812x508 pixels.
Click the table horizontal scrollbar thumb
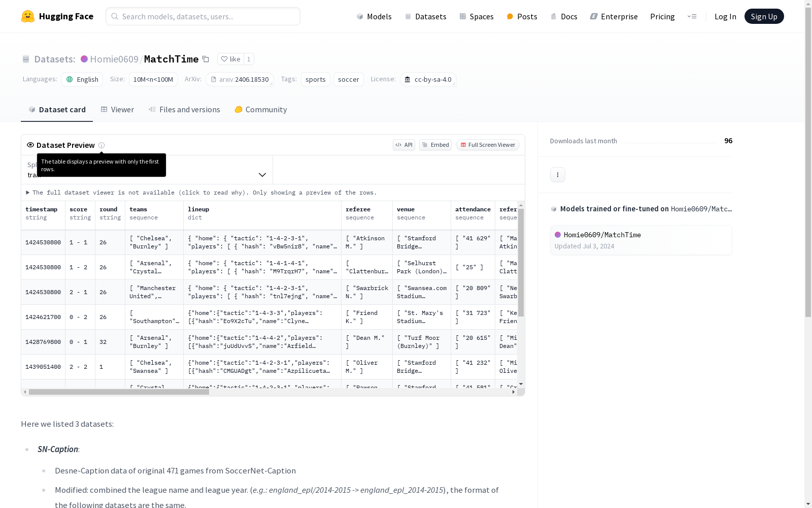(x=119, y=392)
